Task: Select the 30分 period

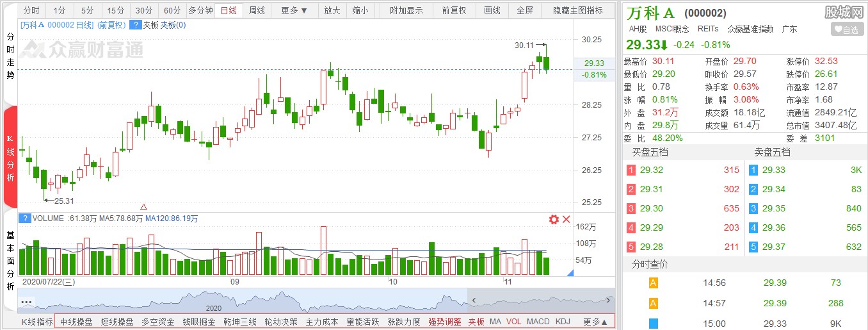Action: point(144,10)
